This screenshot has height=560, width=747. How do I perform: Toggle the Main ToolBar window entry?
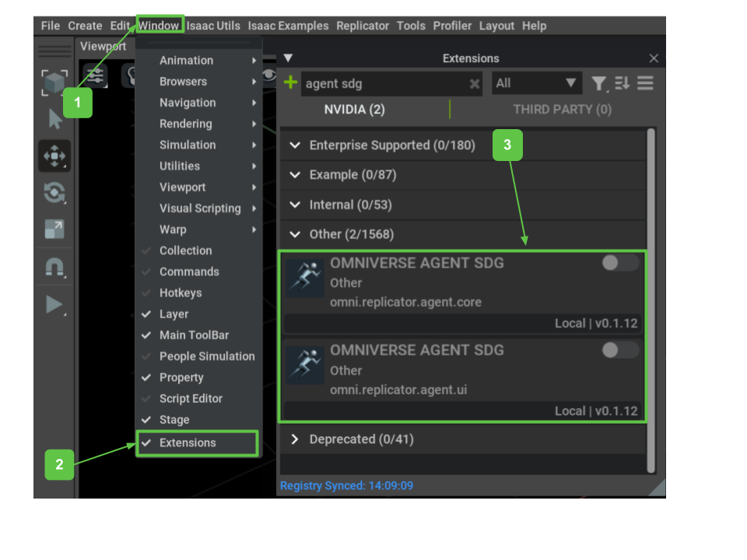[199, 334]
